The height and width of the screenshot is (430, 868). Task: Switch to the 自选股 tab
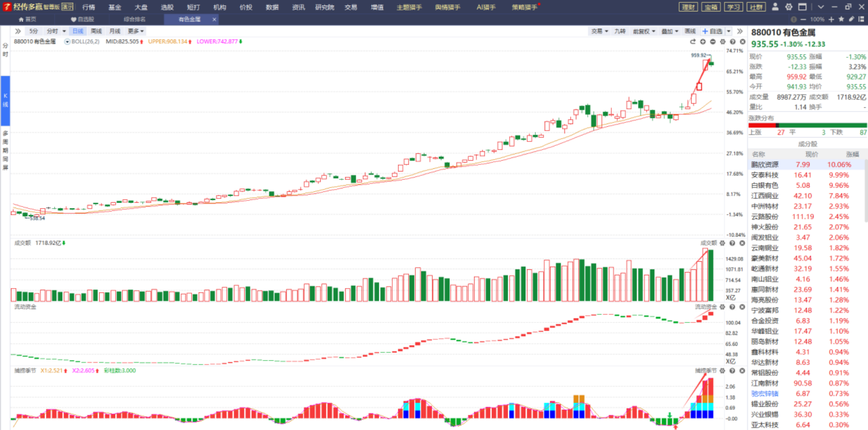pos(82,19)
